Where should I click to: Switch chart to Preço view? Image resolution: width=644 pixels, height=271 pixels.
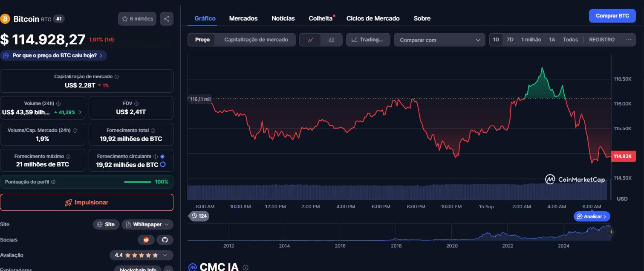(202, 40)
